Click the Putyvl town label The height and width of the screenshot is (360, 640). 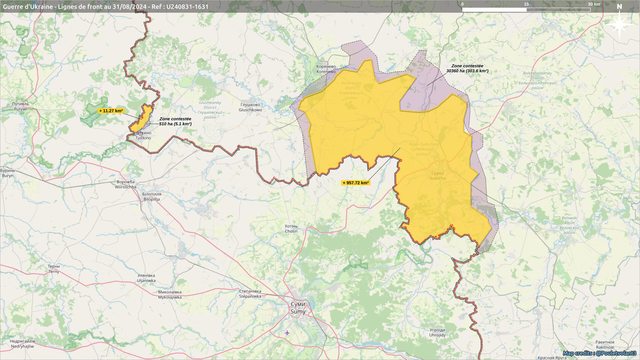click(20, 107)
